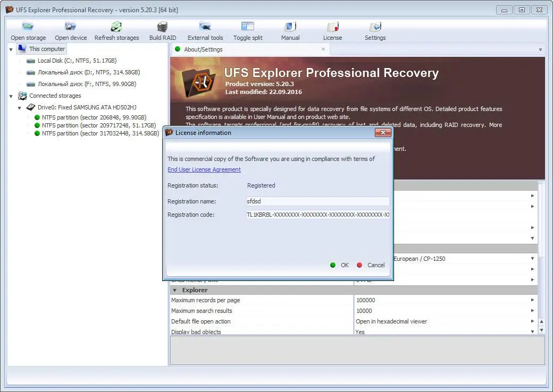
Task: Collapse the This computer tree node
Action: tap(11, 49)
